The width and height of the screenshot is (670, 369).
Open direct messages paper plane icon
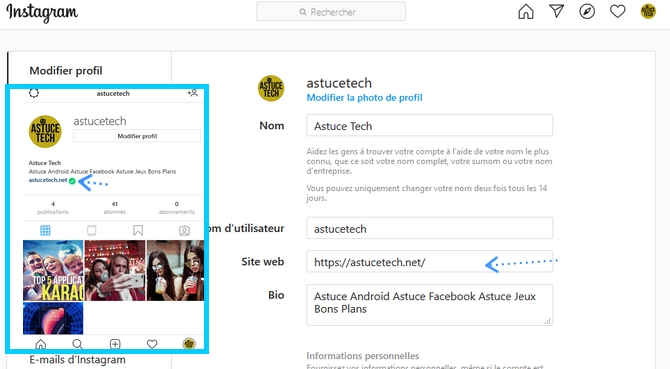556,12
